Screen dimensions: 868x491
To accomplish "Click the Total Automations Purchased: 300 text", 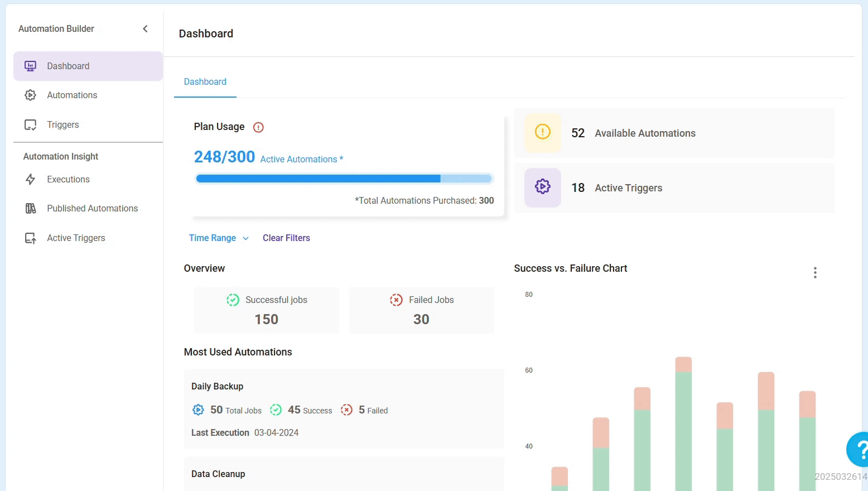I will pyautogui.click(x=425, y=201).
